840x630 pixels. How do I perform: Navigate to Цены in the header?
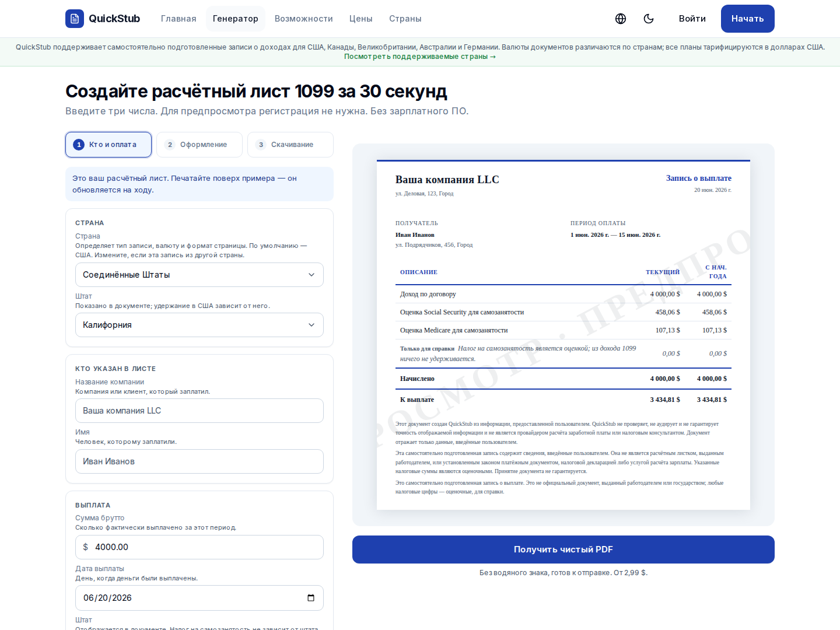(x=361, y=19)
